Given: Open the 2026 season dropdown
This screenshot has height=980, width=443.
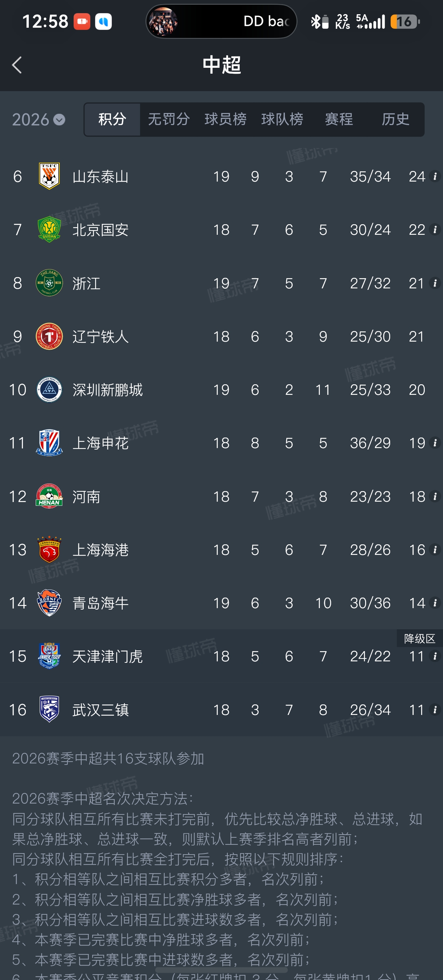Looking at the screenshot, I should (38, 120).
